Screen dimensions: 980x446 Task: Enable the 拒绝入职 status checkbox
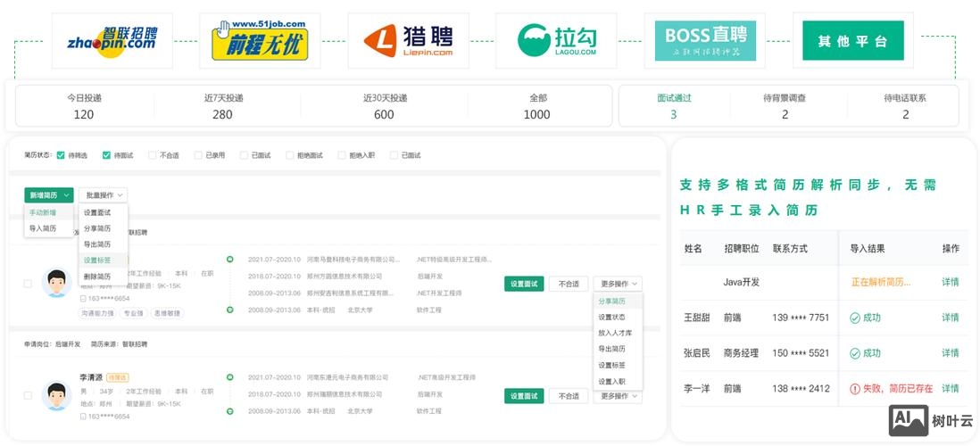(341, 155)
